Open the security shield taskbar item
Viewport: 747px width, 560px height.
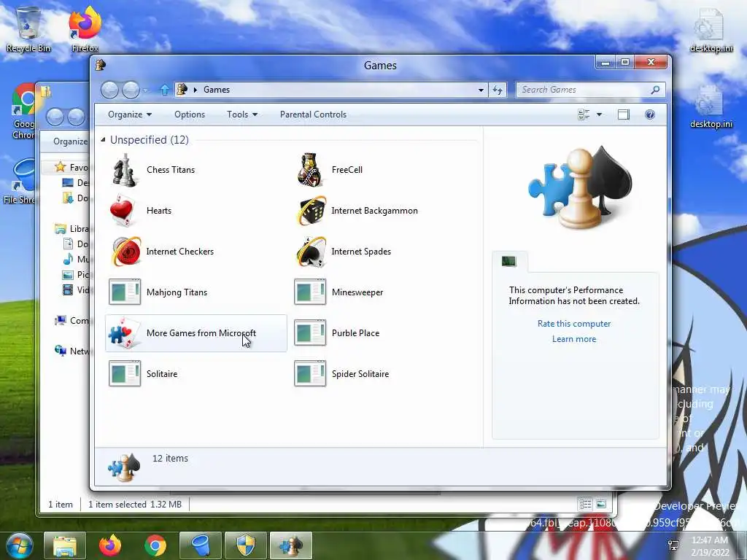pos(246,545)
